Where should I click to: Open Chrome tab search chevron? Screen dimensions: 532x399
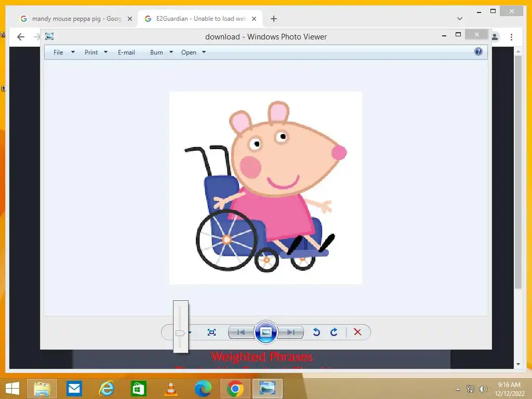(460, 19)
